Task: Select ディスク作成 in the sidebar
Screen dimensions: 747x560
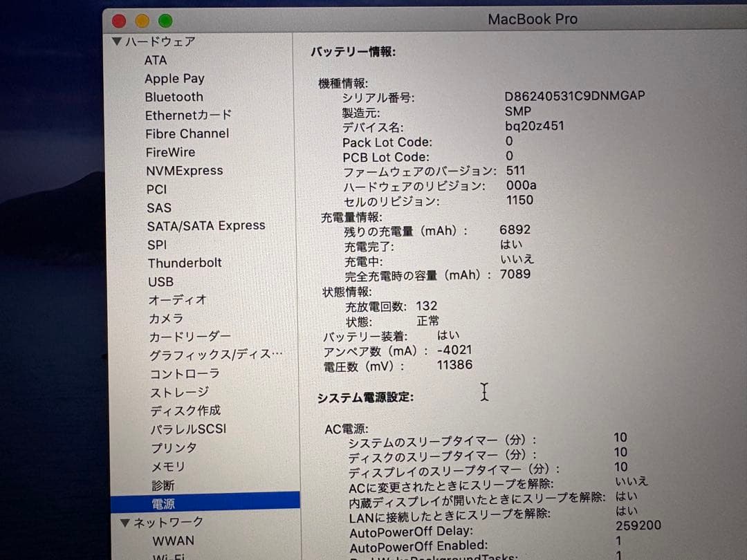Action: click(x=186, y=411)
